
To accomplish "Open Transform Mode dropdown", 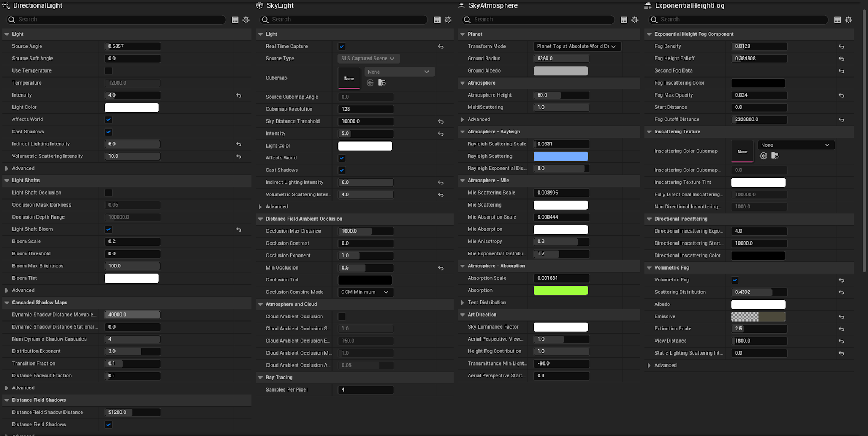I will click(x=577, y=47).
